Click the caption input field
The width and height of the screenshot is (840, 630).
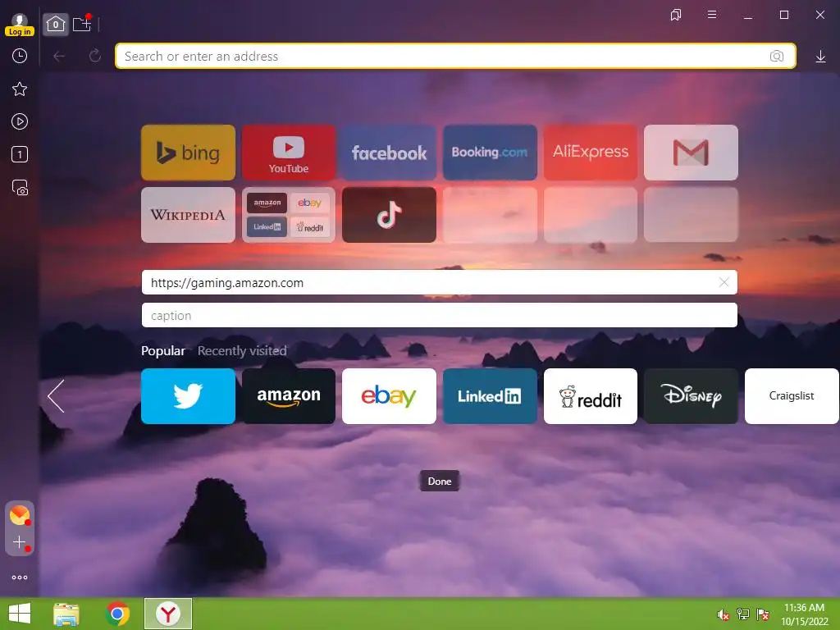(x=440, y=315)
